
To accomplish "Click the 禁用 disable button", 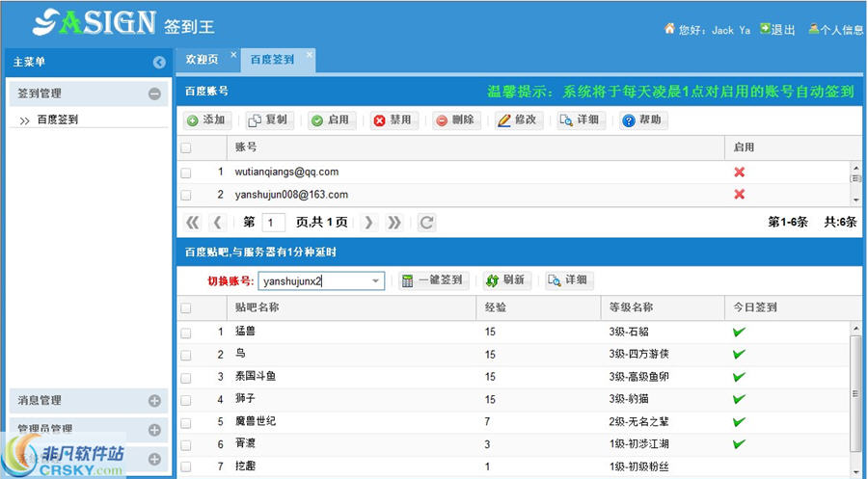I will [393, 120].
